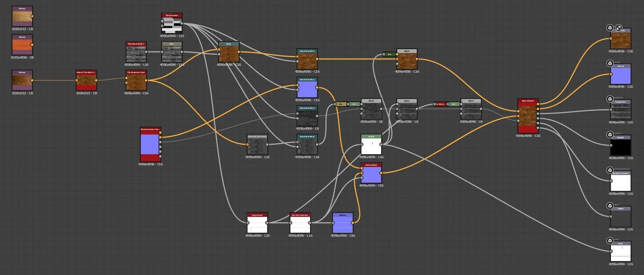Select the Base Material node

pyautogui.click(x=528, y=116)
